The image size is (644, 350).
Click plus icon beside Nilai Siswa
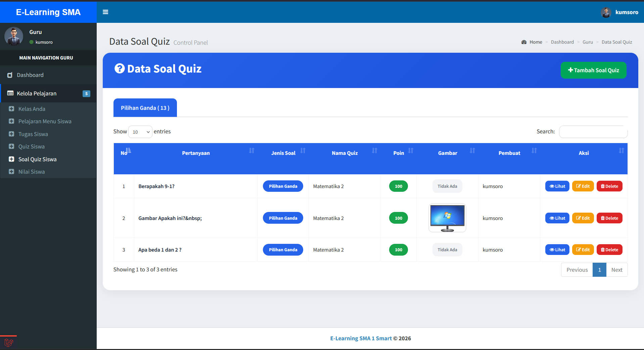point(11,171)
